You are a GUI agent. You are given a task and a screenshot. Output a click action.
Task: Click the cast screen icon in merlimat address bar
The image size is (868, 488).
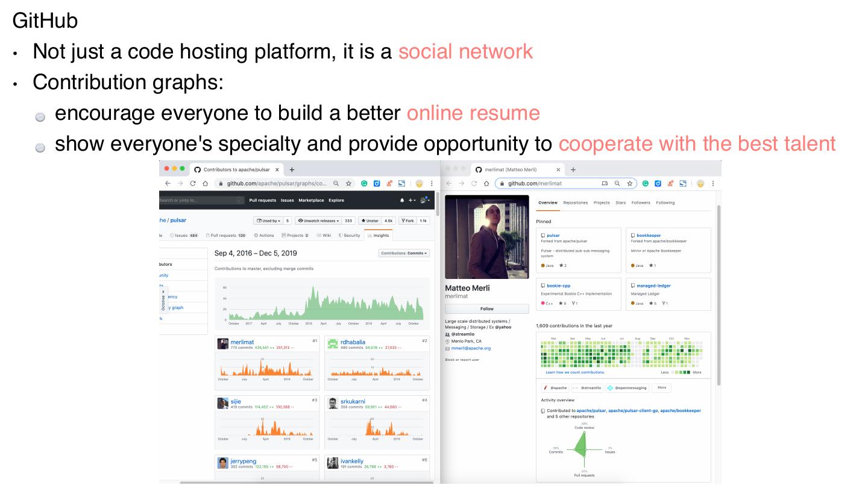(x=605, y=184)
